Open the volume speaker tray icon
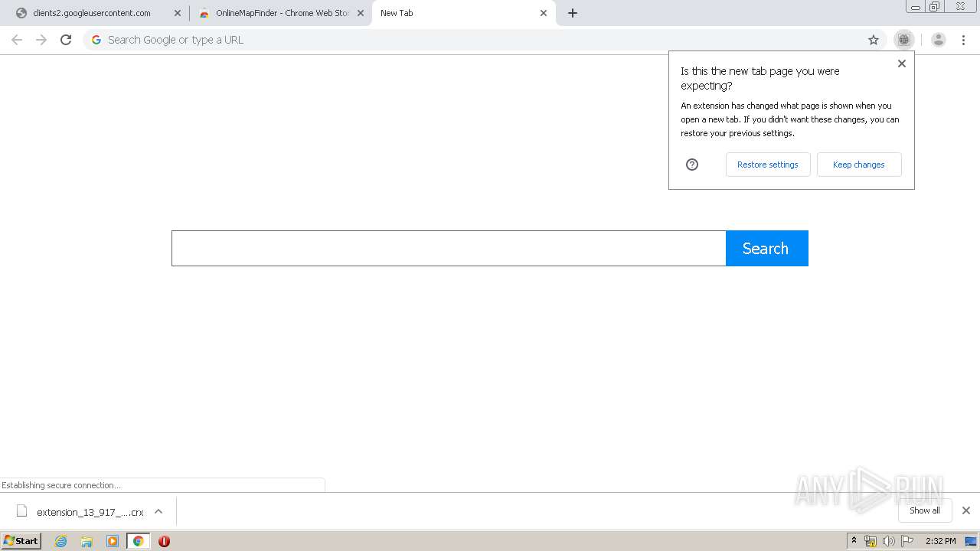The image size is (980, 551). pyautogui.click(x=889, y=541)
